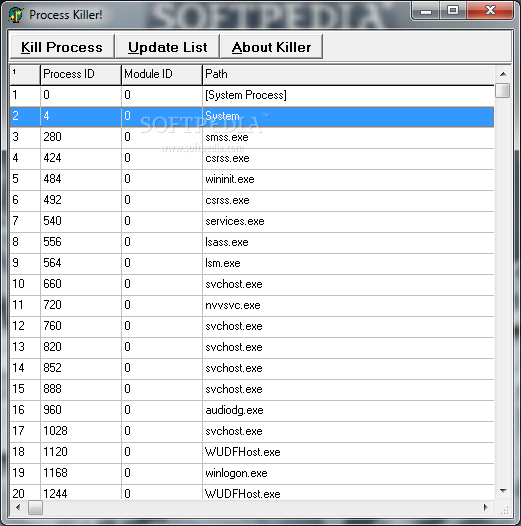Select the [System Process] row
The width and height of the screenshot is (521, 526).
[252, 95]
